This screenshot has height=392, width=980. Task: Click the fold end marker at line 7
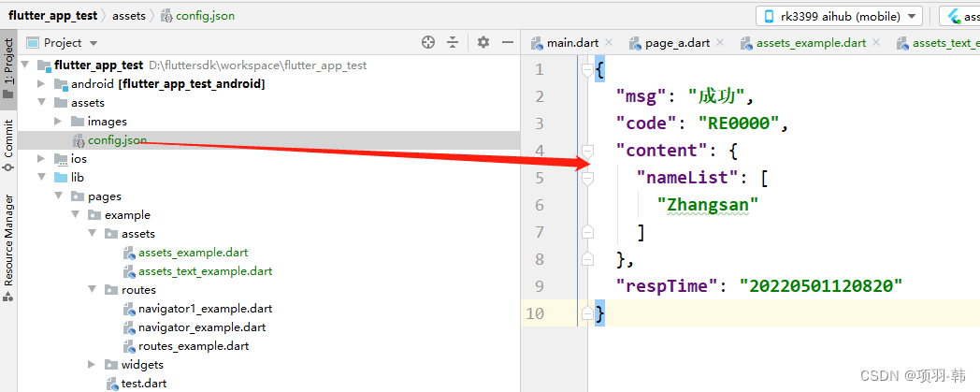(587, 232)
